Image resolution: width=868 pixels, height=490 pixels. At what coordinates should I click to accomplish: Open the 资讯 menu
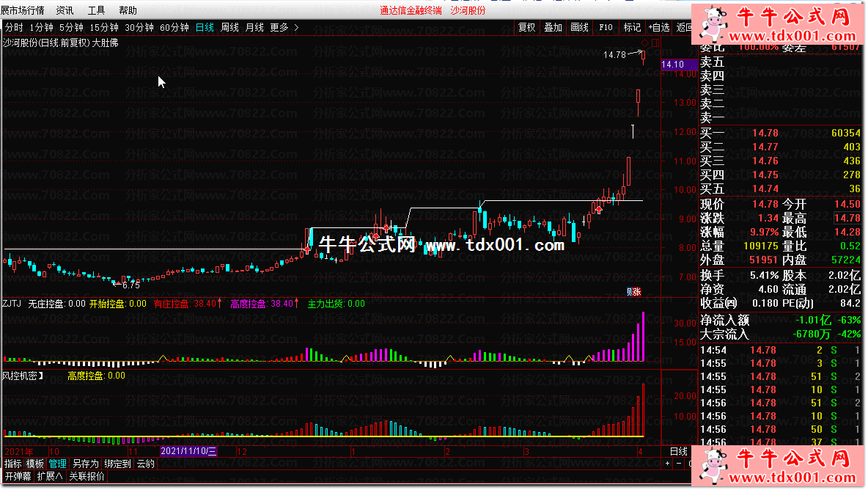65,10
